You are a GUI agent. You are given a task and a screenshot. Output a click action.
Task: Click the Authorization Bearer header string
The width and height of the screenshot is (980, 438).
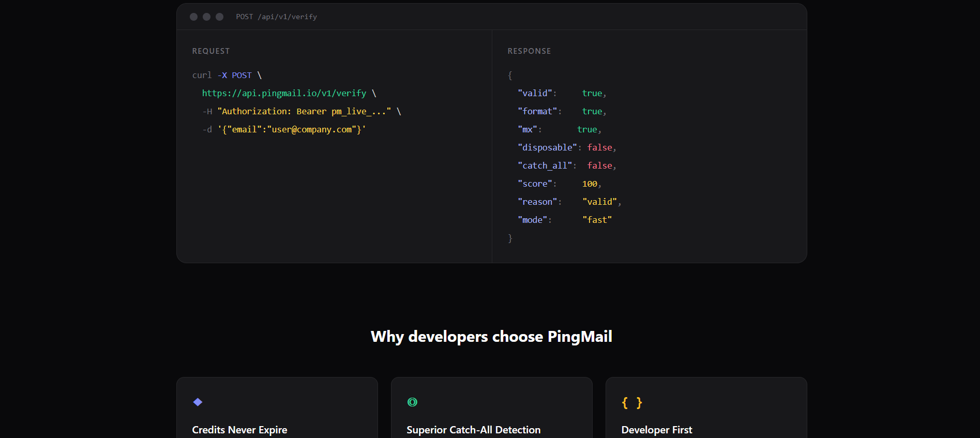click(304, 112)
